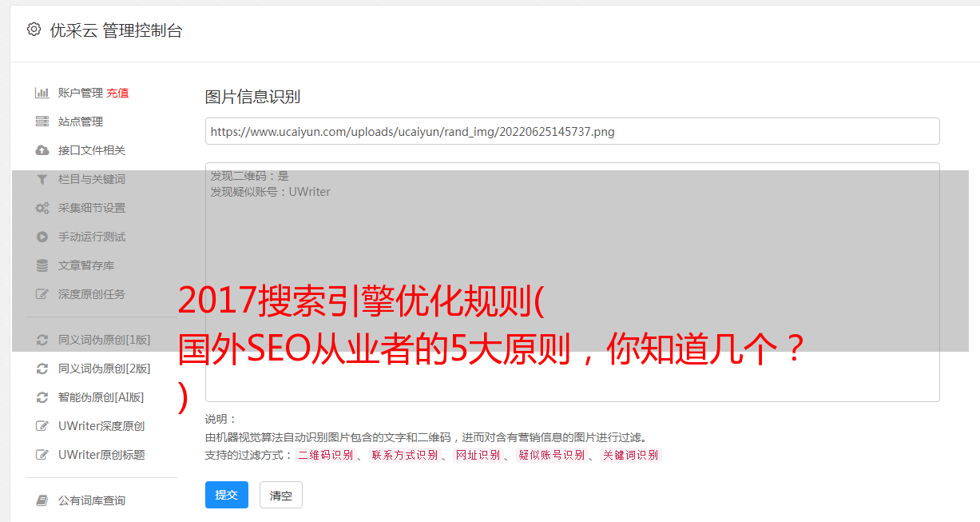Image resolution: width=980 pixels, height=522 pixels.
Task: Click the server icon for 站点管理
Action: [x=42, y=122]
